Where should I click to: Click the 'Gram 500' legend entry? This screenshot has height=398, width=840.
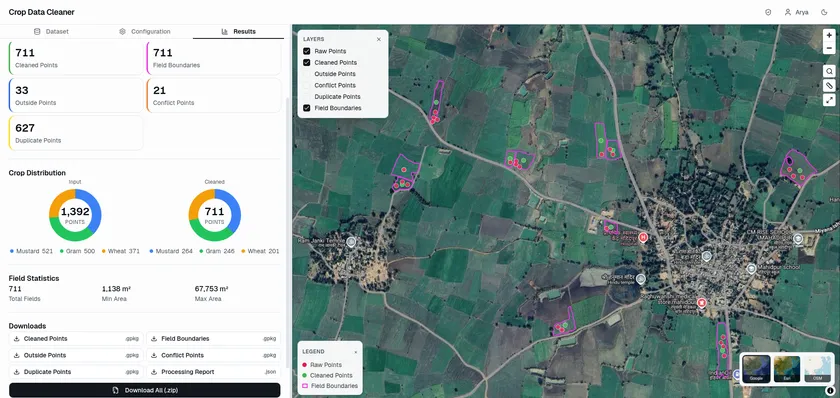(77, 251)
